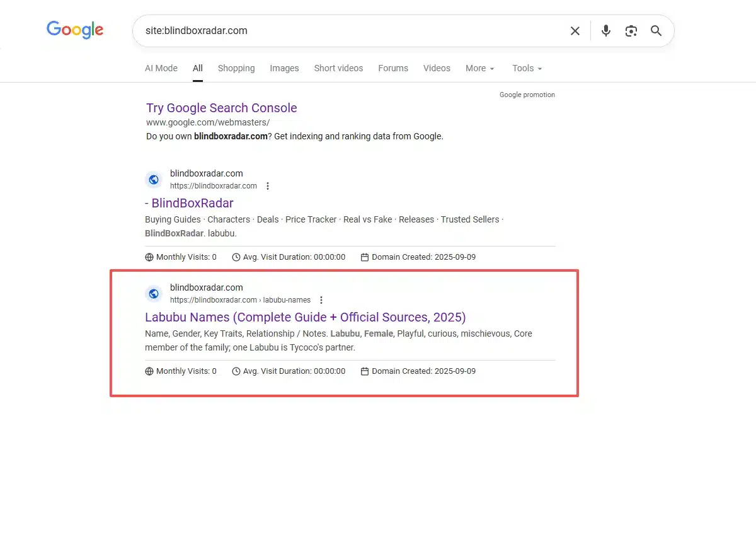This screenshot has height=539, width=756.
Task: Open three-dot menu for BlindBoxRadar homepage result
Action: (x=268, y=186)
